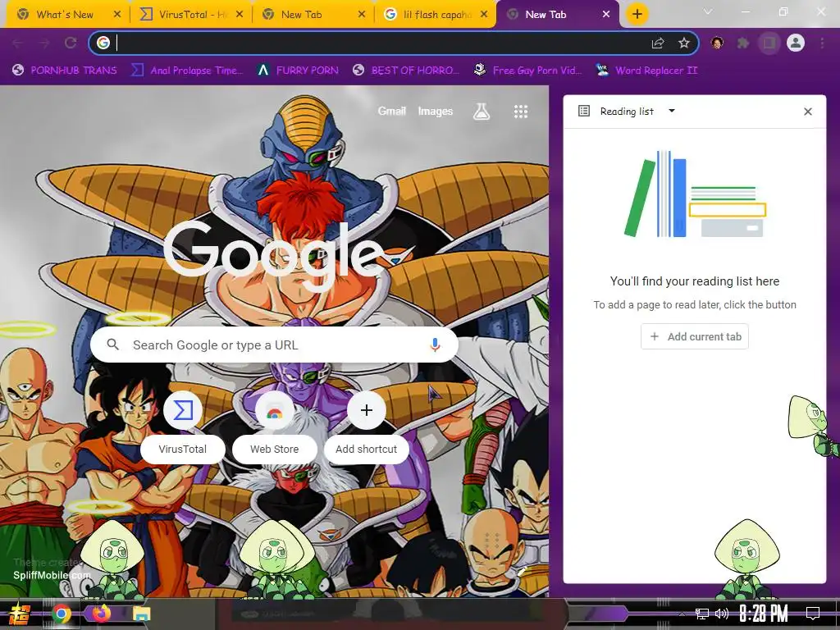This screenshot has width=840, height=630.
Task: Click the Reading list panel icon
Action: [584, 111]
